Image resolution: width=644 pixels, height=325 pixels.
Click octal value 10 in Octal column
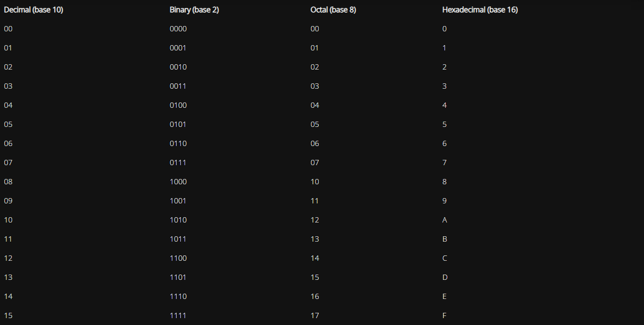pyautogui.click(x=315, y=182)
